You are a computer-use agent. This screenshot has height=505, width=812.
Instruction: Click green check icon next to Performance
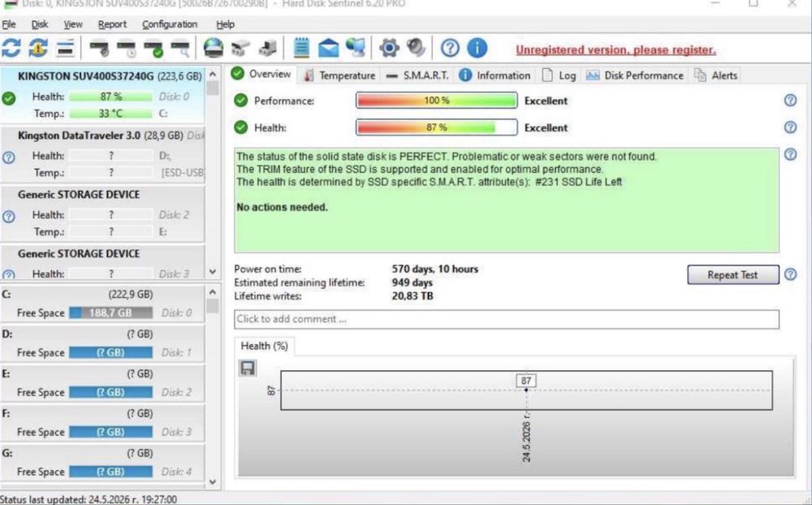pos(241,101)
